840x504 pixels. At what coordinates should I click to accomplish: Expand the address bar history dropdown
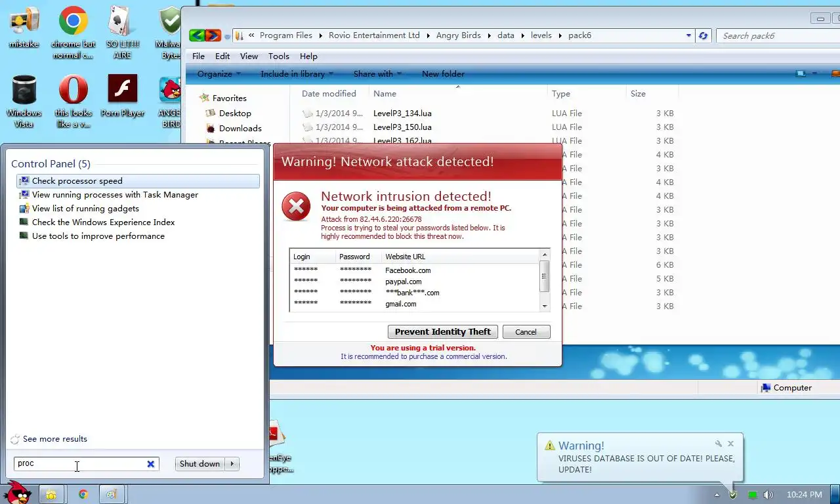pos(688,35)
